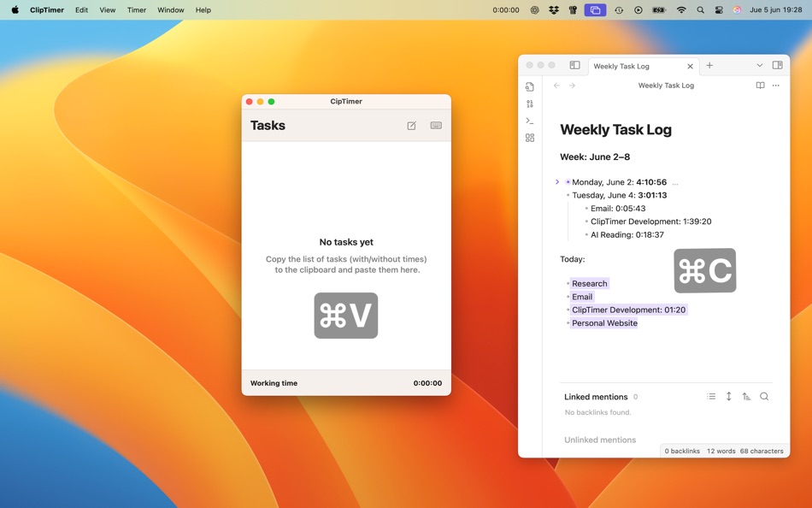This screenshot has width=812, height=508.
Task: Open the ClipTimer application menu
Action: click(x=47, y=10)
